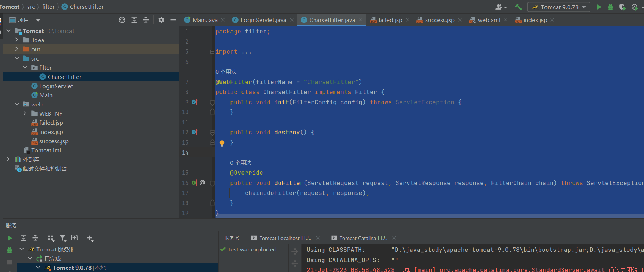Screen dimensions: 644x272
Task: Click the src breadcrumb
Action: pyautogui.click(x=31, y=7)
